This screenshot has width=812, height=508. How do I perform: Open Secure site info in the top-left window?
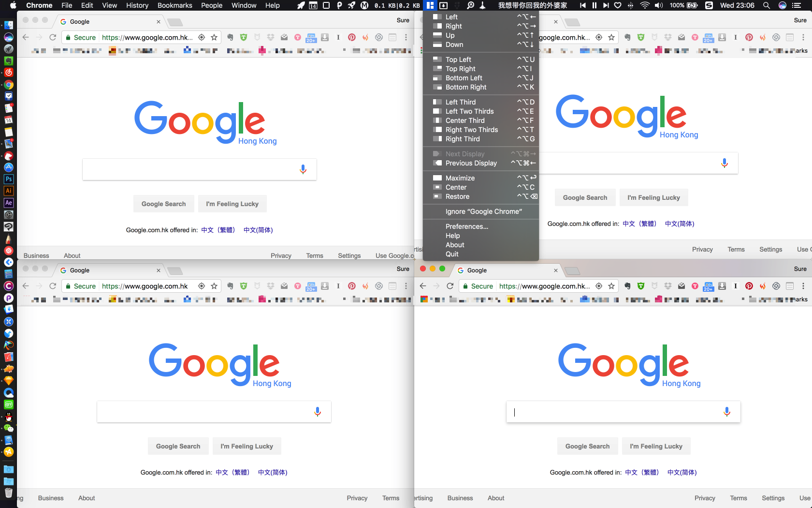(81, 37)
